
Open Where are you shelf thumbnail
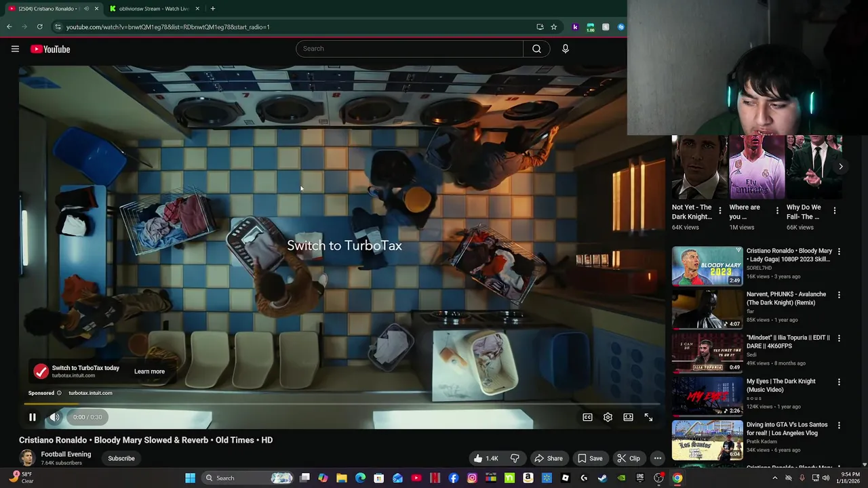tap(757, 167)
